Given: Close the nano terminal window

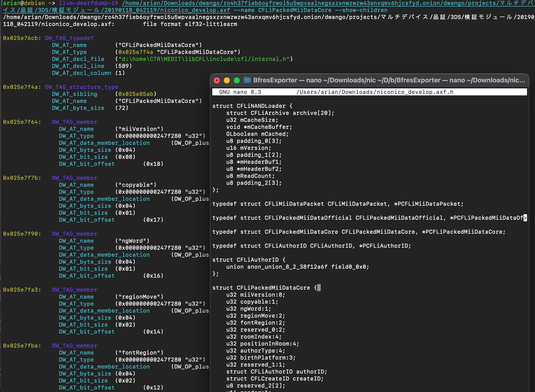Looking at the screenshot, I should [217, 80].
